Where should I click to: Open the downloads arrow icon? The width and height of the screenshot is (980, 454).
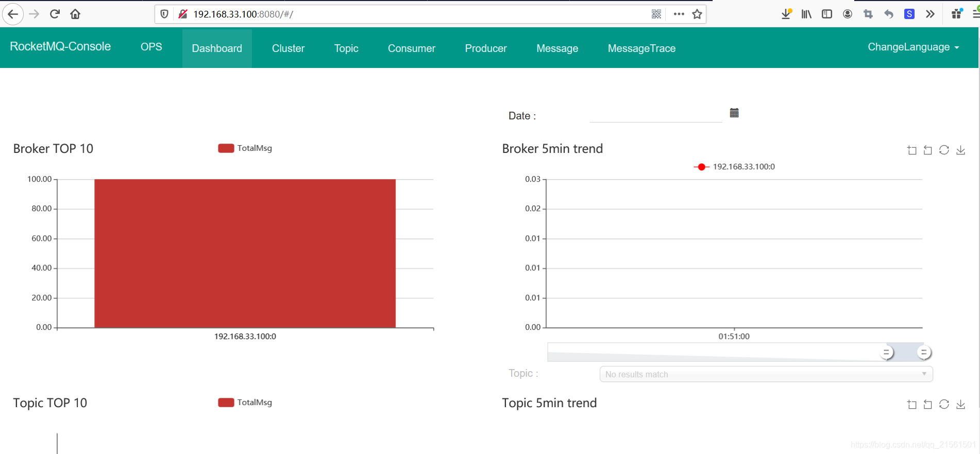pyautogui.click(x=786, y=14)
